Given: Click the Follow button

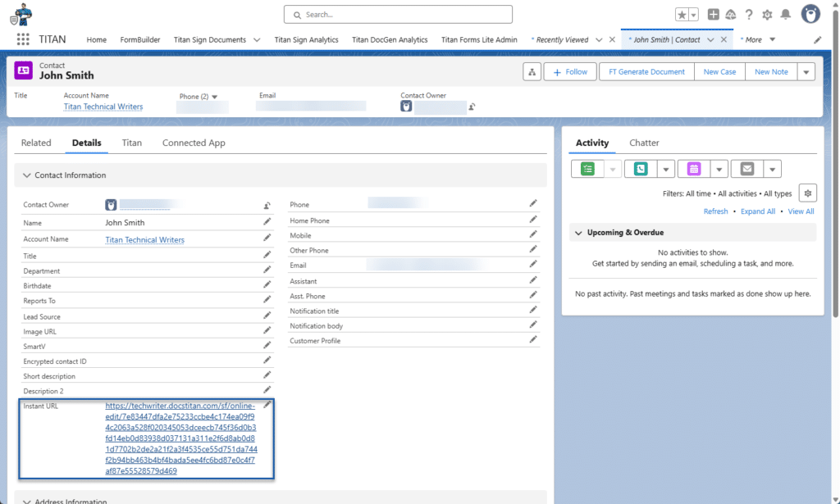Looking at the screenshot, I should click(x=570, y=72).
